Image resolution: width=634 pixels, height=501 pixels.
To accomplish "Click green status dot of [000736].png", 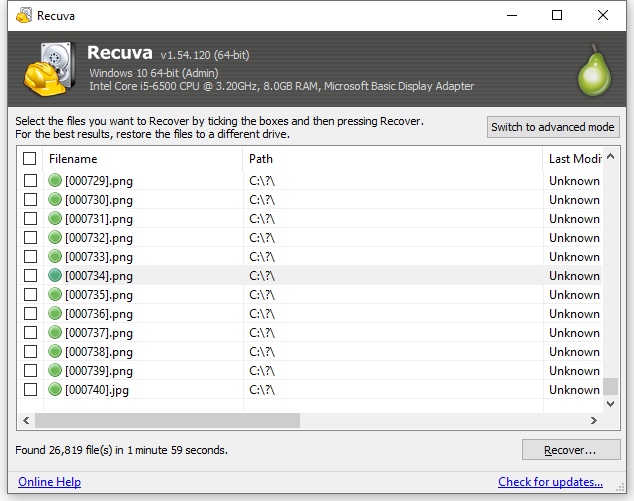I will [x=55, y=314].
